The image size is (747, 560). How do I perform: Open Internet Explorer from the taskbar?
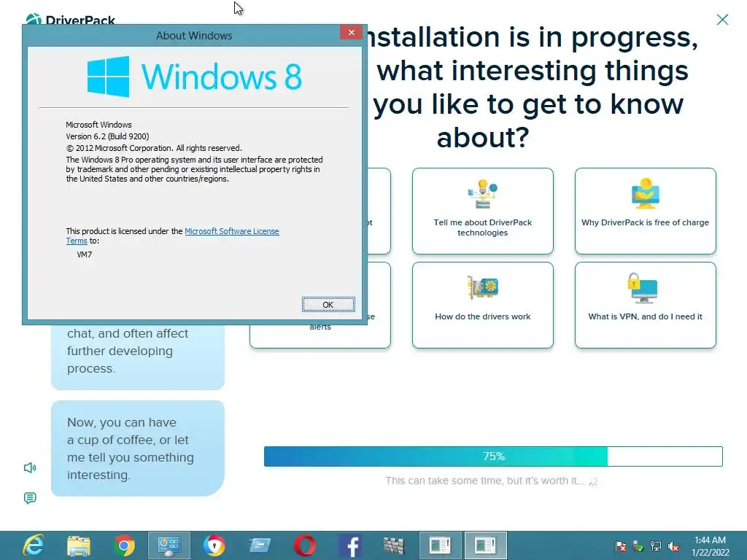(x=34, y=545)
